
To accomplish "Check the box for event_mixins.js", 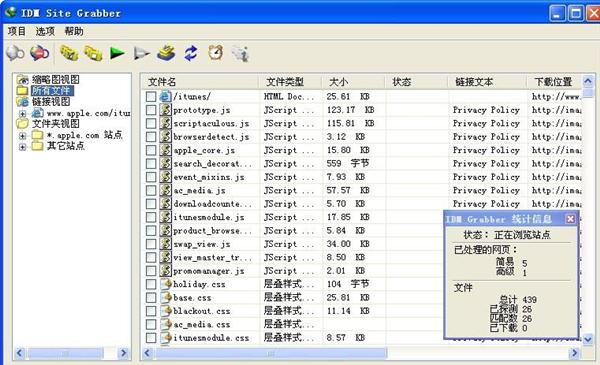I will [x=151, y=177].
